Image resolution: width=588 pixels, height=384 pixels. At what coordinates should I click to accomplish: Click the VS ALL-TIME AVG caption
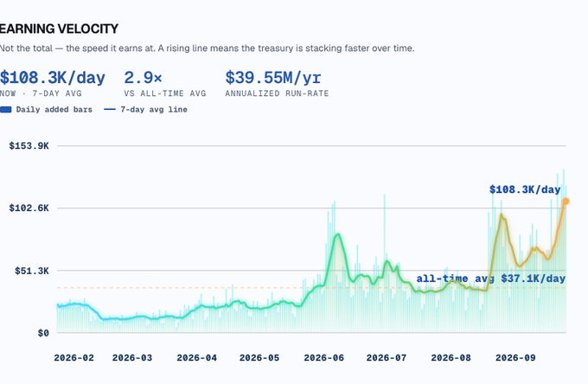(x=165, y=93)
